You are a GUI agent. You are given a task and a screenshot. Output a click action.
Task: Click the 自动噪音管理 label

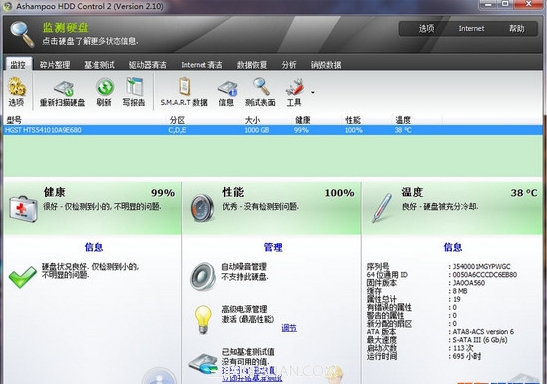(x=244, y=267)
